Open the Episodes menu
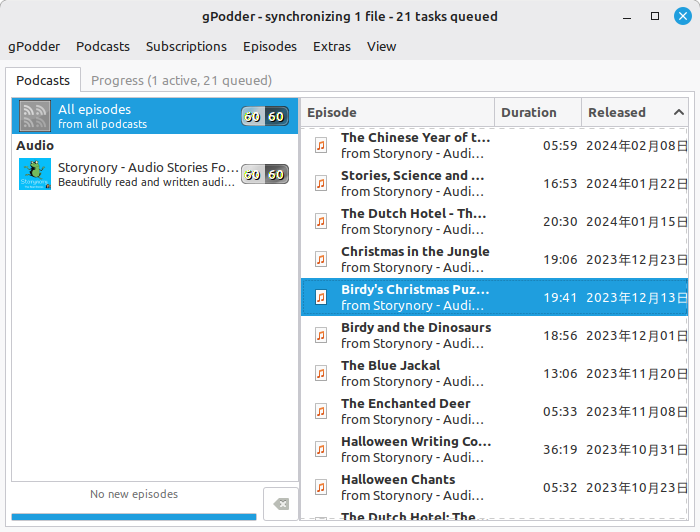 pyautogui.click(x=269, y=46)
